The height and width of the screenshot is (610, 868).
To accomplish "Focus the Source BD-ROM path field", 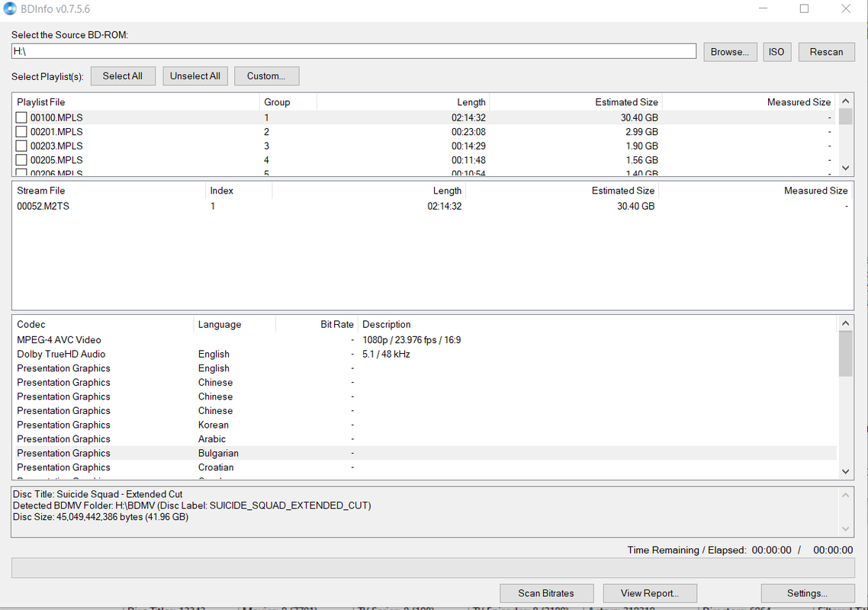I will click(354, 51).
